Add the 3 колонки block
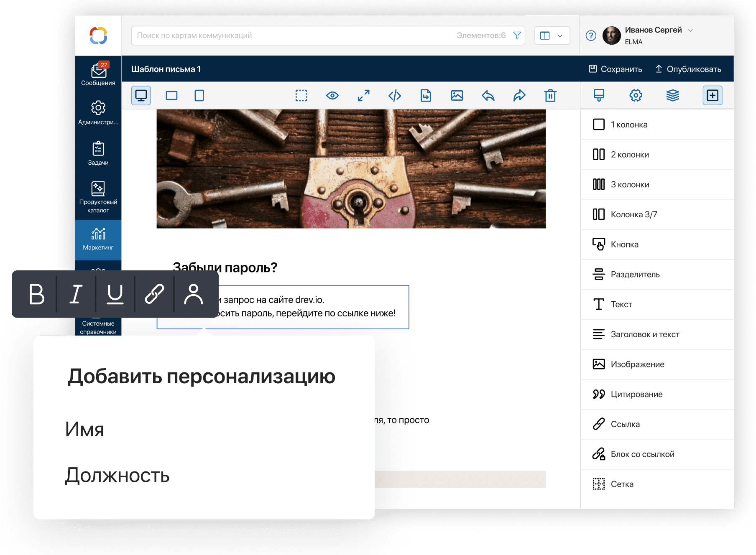This screenshot has height=555, width=756. (x=657, y=184)
